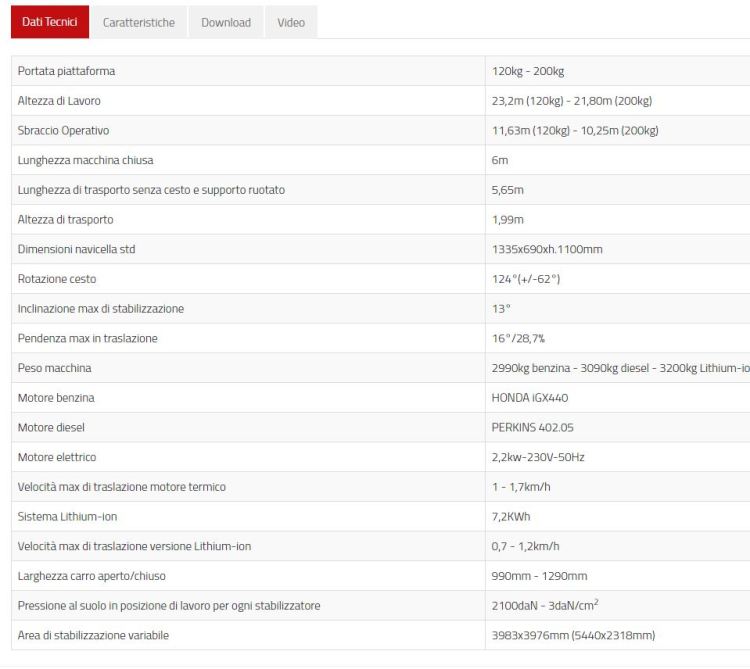Select the PERKINS 402.05 diesel value
750x669 pixels.
point(532,427)
